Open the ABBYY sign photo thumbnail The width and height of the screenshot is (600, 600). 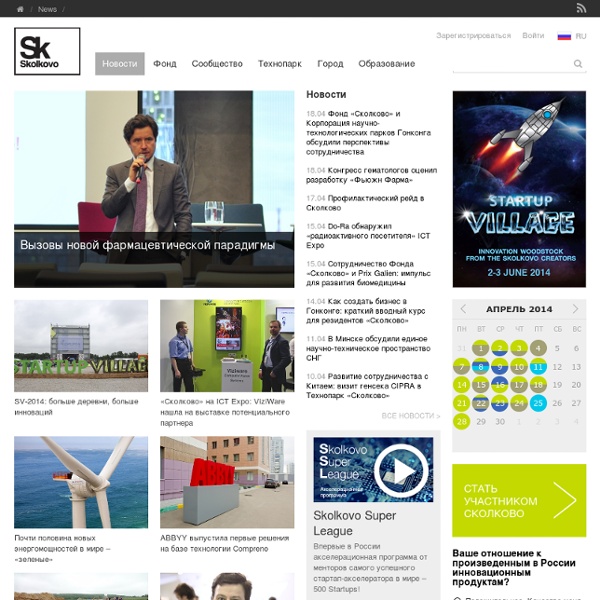coord(227,482)
